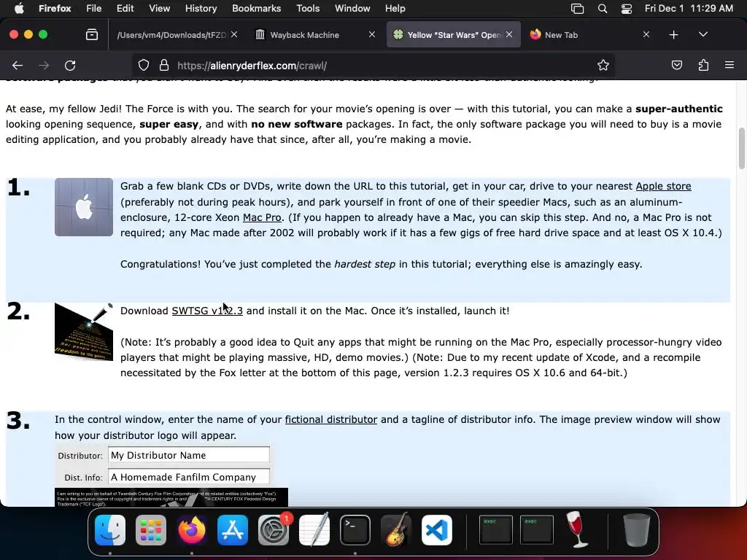Image resolution: width=747 pixels, height=560 pixels.
Task: Click the page vertical scrollbar thumb
Action: [742, 149]
